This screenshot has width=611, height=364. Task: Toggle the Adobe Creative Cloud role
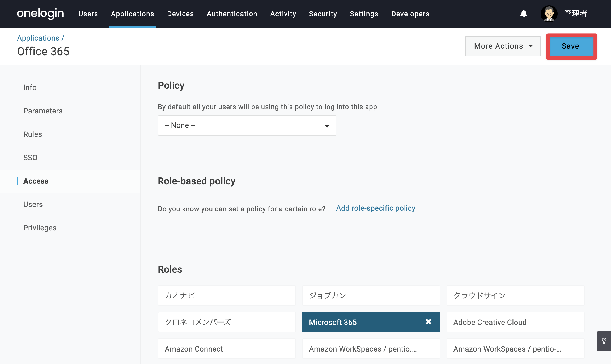coord(515,322)
